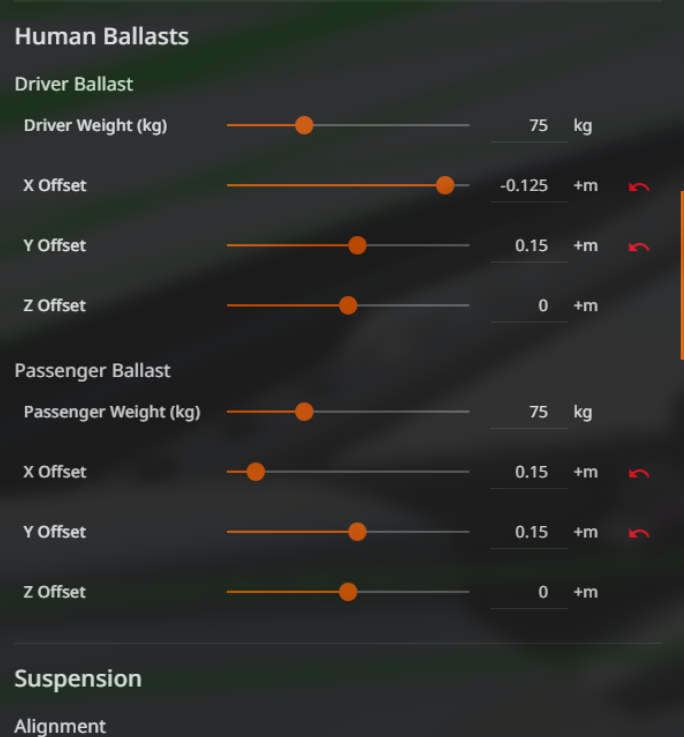Click the Driver Z Offset slider handle
Image resolution: width=684 pixels, height=737 pixels.
pos(348,305)
